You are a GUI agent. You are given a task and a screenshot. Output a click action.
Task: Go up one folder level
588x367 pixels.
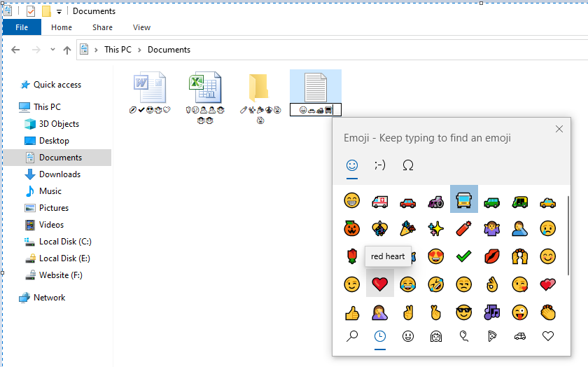pos(67,50)
